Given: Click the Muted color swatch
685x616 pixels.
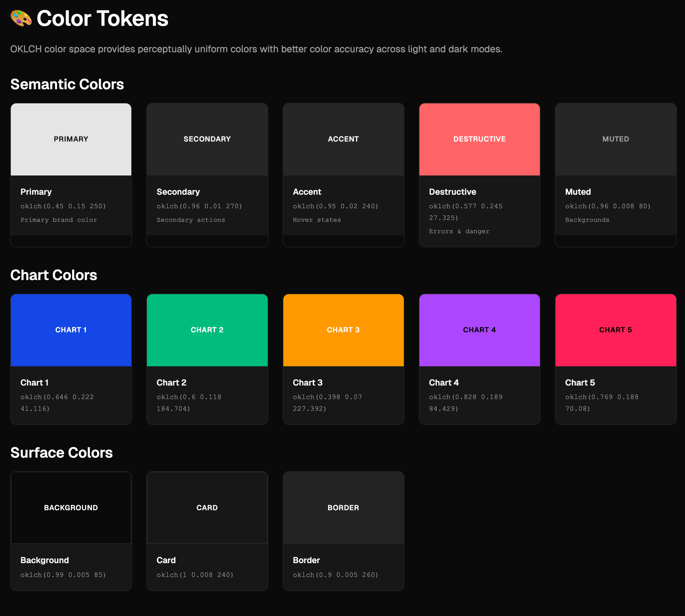Looking at the screenshot, I should click(x=615, y=139).
